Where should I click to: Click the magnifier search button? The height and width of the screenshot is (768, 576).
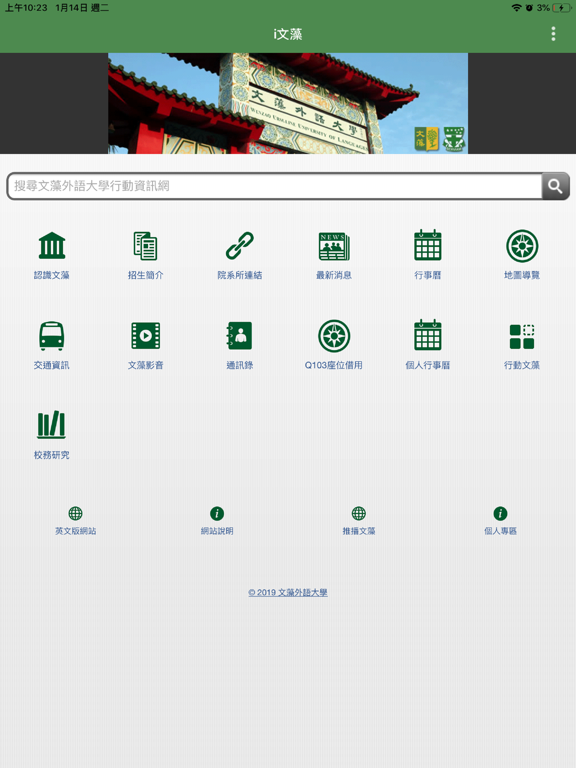(555, 186)
